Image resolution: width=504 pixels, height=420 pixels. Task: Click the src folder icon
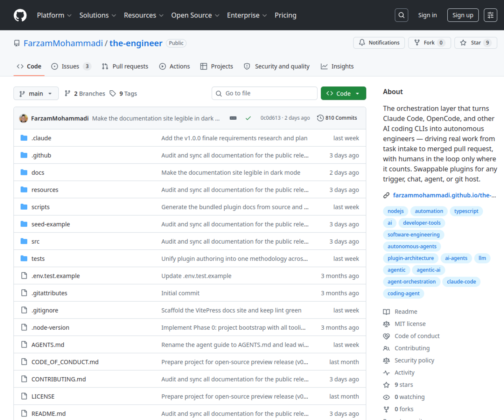click(24, 241)
